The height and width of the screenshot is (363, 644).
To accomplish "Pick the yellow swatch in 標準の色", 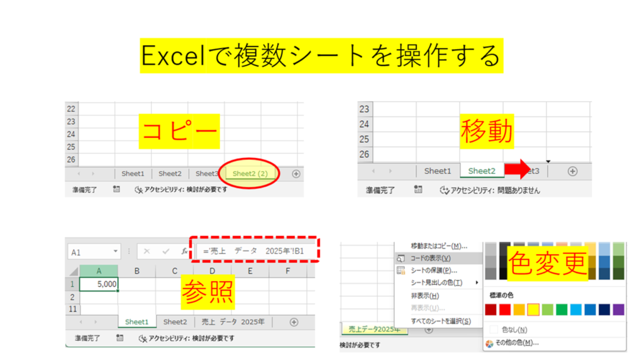I will 533,310.
